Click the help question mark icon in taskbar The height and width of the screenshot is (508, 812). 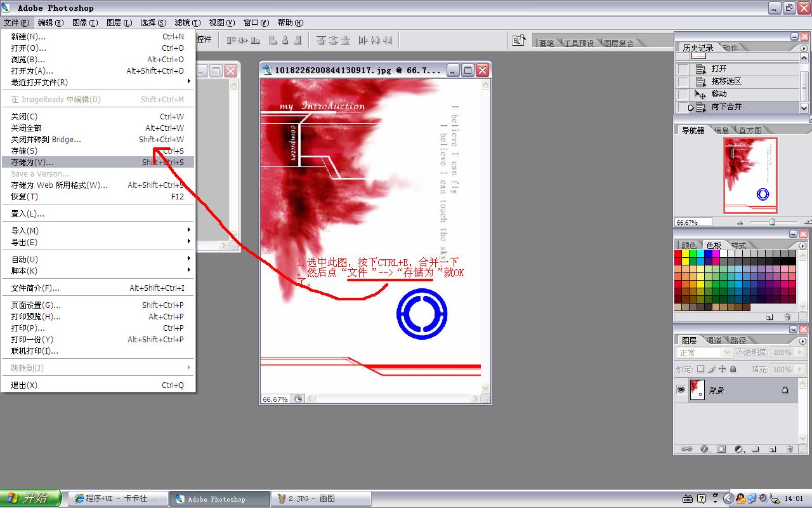[x=701, y=498]
